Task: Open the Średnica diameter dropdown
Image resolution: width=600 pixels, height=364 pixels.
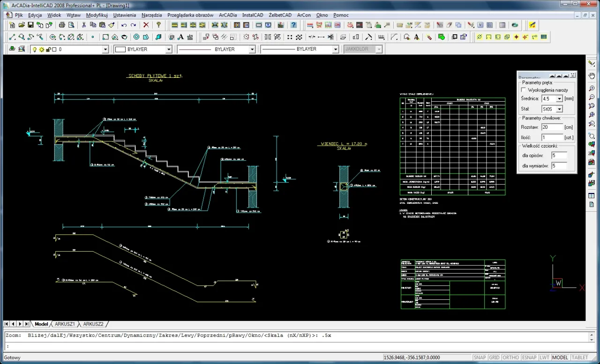Action: click(559, 99)
